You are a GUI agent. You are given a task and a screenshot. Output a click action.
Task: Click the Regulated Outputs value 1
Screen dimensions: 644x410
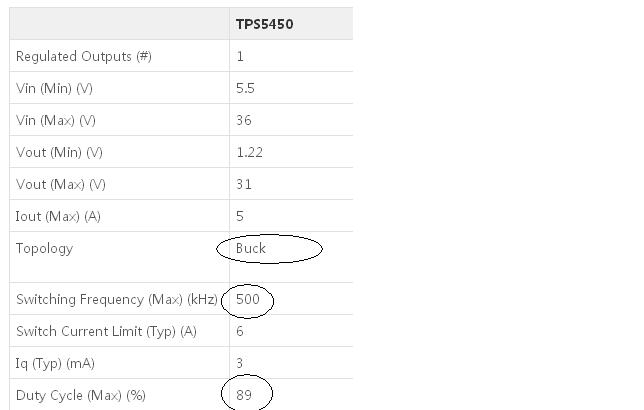(x=241, y=56)
